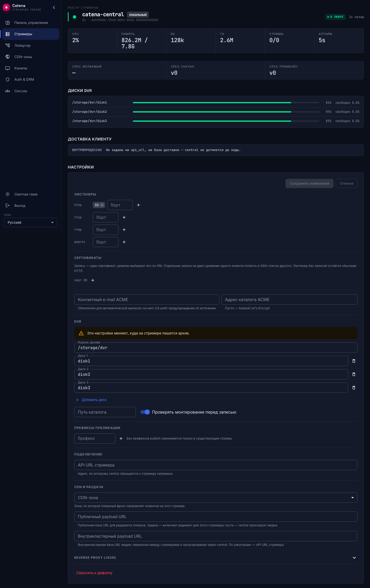Open the CDN-зона dropdown
370x588 pixels.
click(x=216, y=498)
